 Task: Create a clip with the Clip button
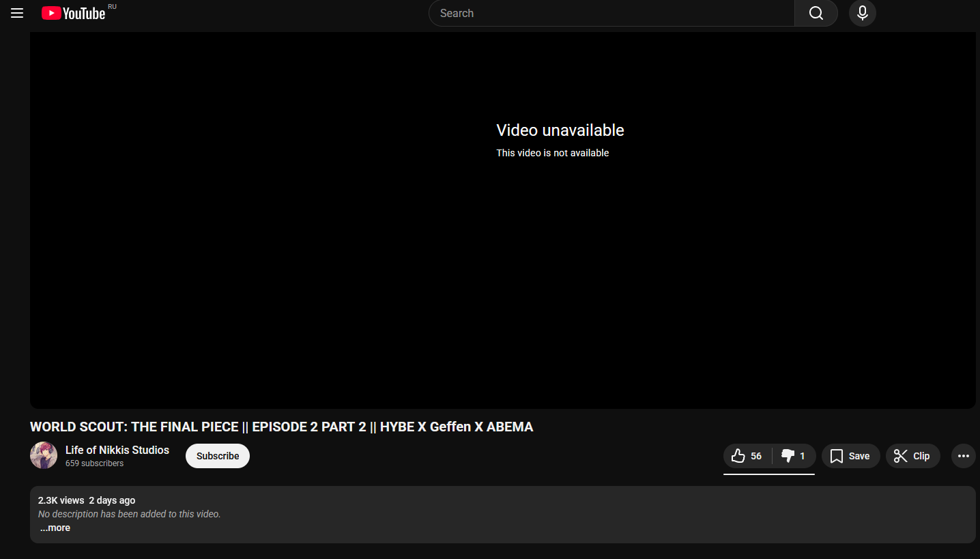click(912, 456)
